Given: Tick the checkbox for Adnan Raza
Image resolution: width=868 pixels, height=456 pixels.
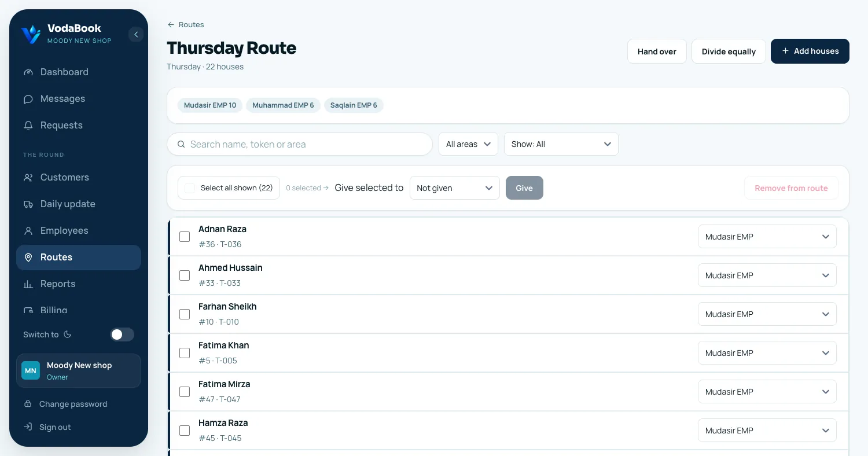Looking at the screenshot, I should 185,237.
